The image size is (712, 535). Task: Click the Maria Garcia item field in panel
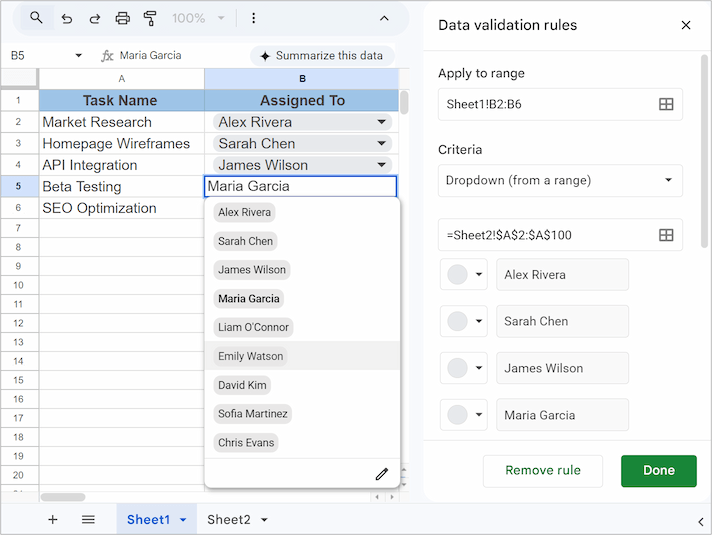(562, 415)
